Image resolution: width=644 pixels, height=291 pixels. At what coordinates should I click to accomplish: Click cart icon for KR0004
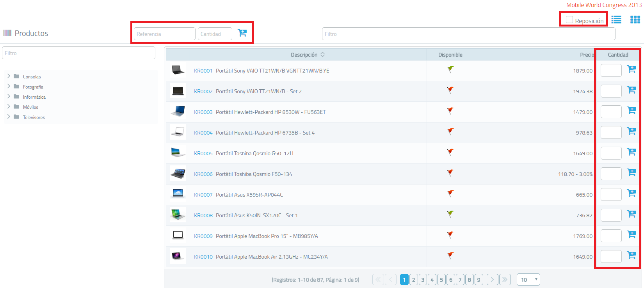[631, 131]
